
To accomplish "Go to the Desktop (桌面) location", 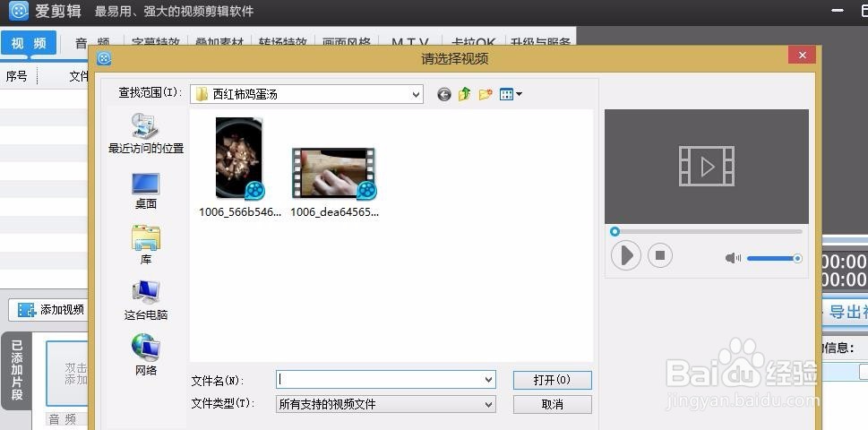I will click(x=146, y=191).
